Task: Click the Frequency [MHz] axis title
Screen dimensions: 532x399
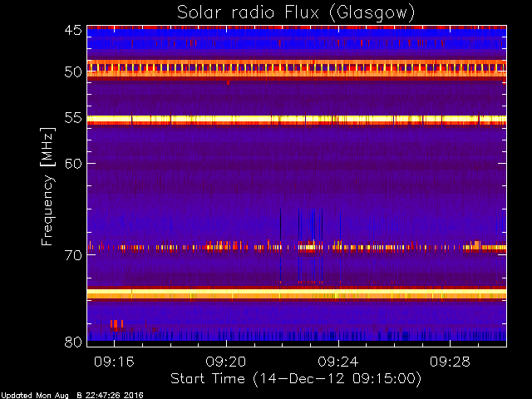Action: 47,186
